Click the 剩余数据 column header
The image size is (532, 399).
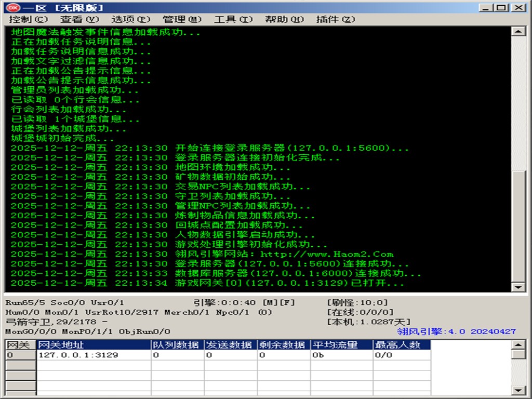284,345
